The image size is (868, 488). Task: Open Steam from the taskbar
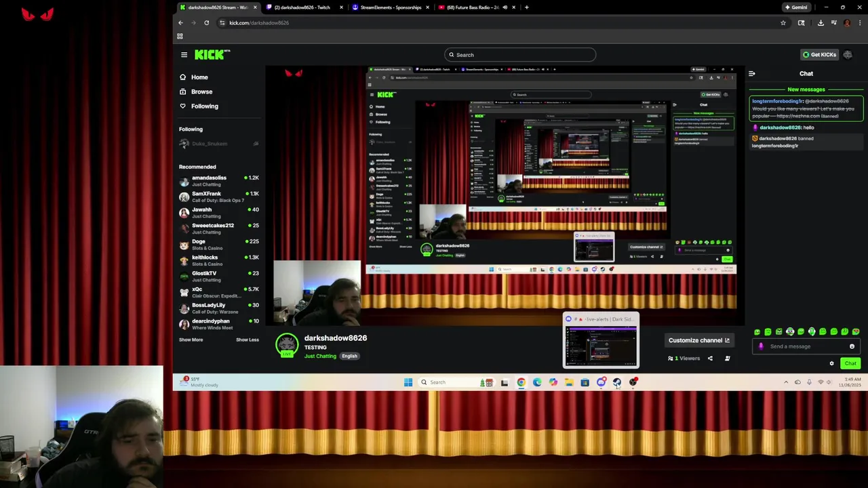pyautogui.click(x=617, y=382)
